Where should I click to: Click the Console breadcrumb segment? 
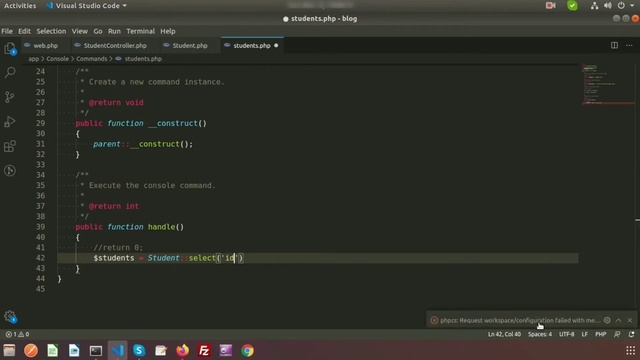pos(58,59)
